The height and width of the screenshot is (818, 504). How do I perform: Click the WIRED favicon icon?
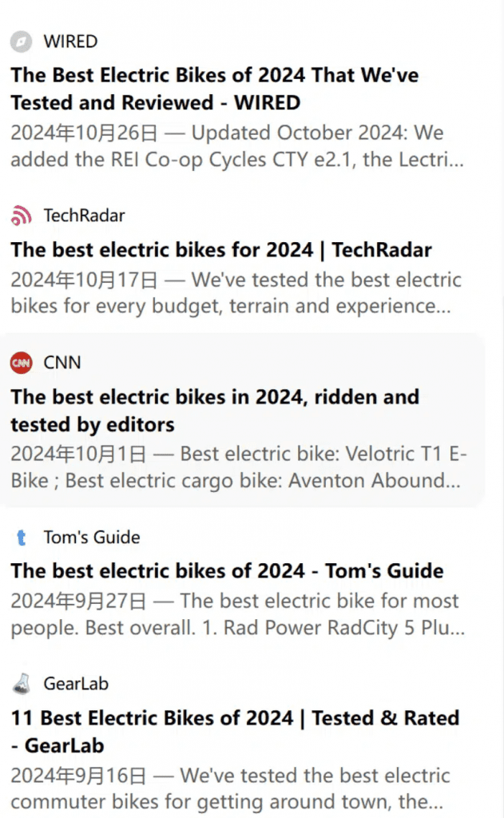click(21, 42)
